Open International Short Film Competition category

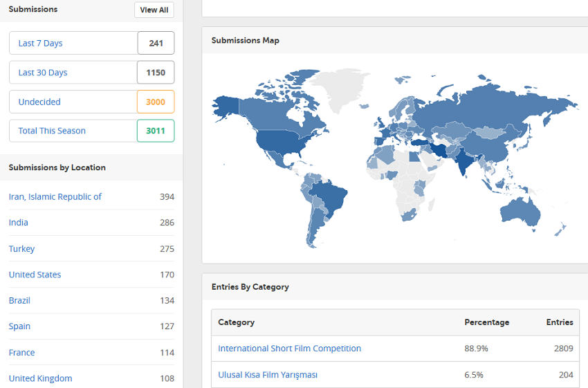[289, 349]
